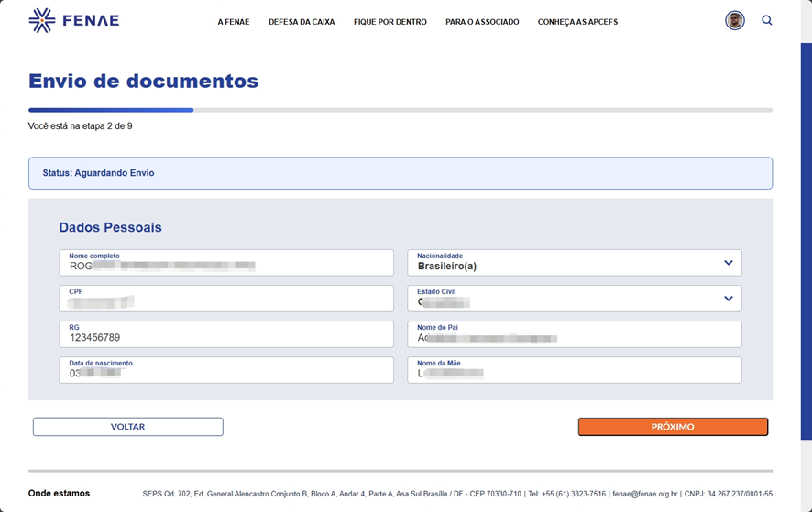This screenshot has width=812, height=512.
Task: Click the step progress bar under the title
Action: tap(400, 110)
